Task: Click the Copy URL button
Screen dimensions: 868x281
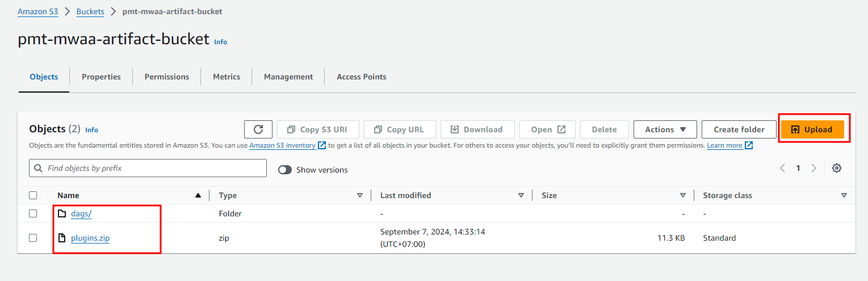Action: tap(399, 129)
